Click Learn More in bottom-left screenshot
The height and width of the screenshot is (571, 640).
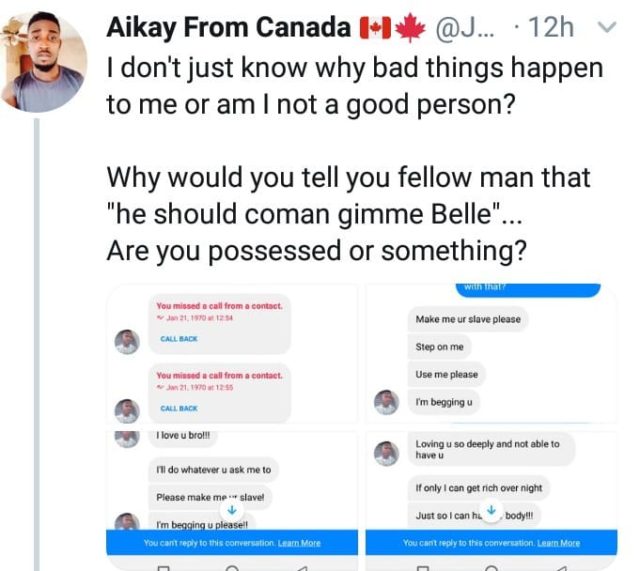click(299, 542)
